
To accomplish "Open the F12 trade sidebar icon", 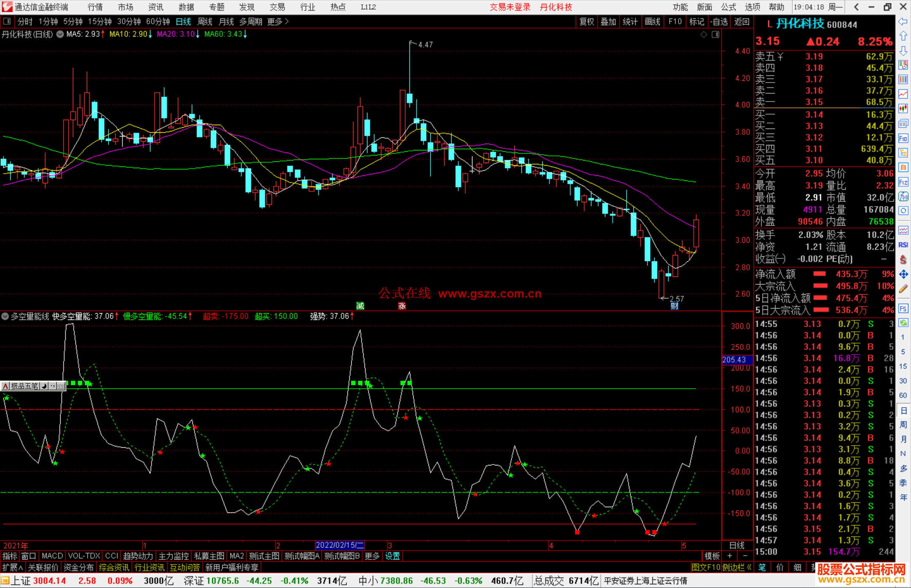I will (x=903, y=182).
